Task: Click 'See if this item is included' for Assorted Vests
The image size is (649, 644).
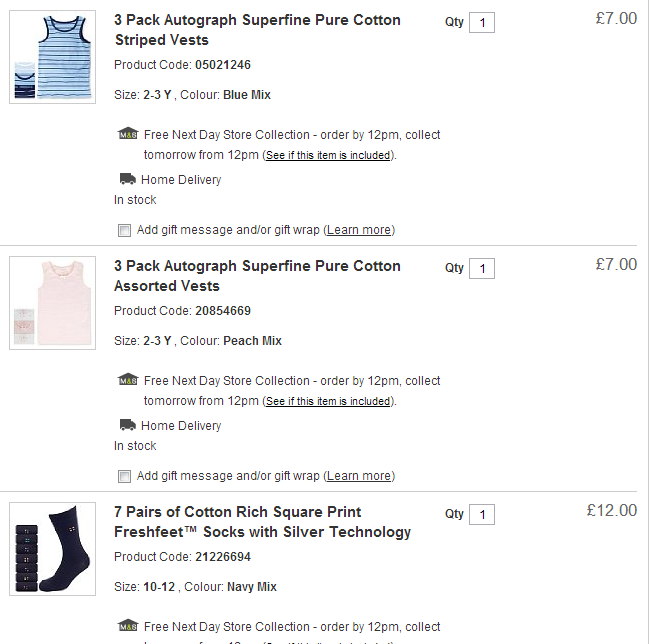Action: pyautogui.click(x=328, y=401)
